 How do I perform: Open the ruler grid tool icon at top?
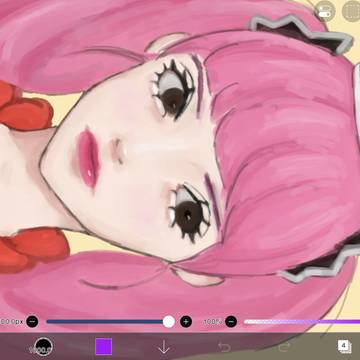pyautogui.click(x=352, y=11)
